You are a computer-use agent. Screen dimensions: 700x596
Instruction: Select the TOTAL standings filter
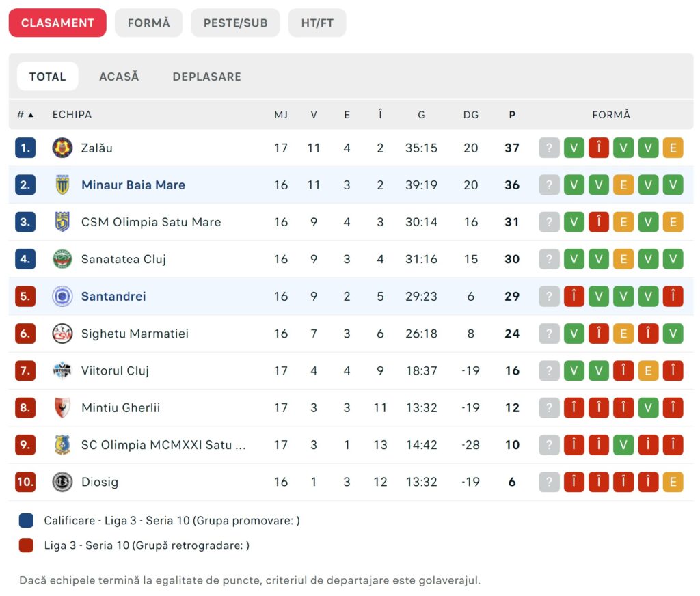pos(47,77)
